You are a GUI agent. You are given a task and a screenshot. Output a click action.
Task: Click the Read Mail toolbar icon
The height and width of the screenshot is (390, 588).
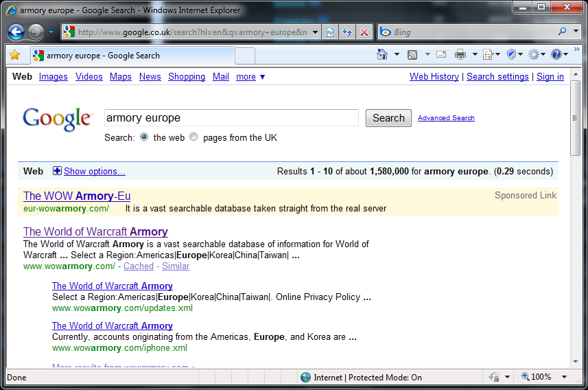tap(441, 55)
